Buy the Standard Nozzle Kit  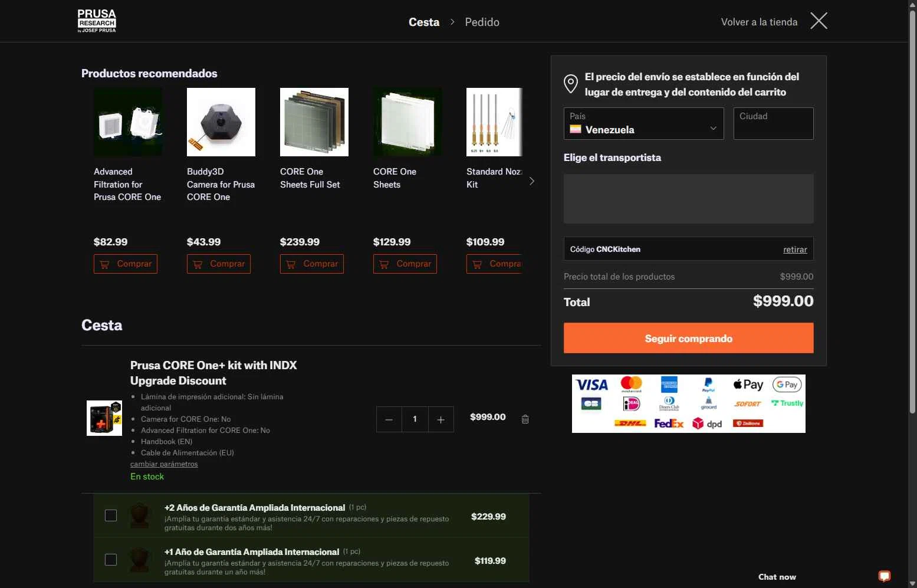click(494, 264)
